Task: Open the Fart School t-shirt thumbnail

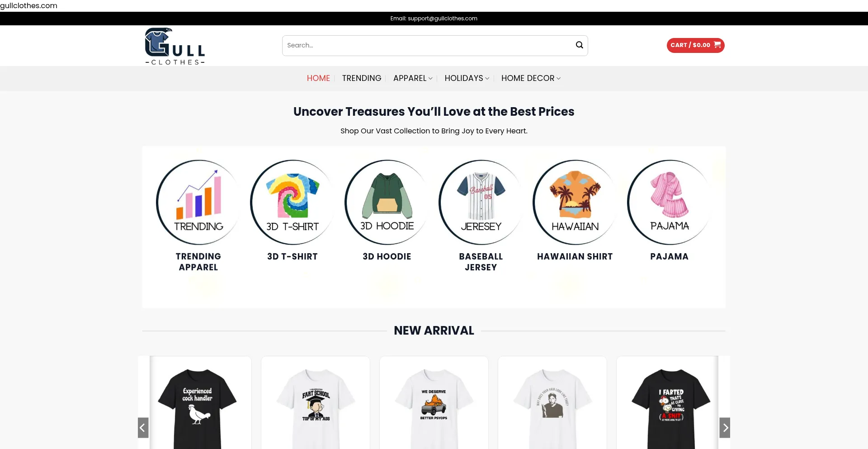Action: pos(316,402)
